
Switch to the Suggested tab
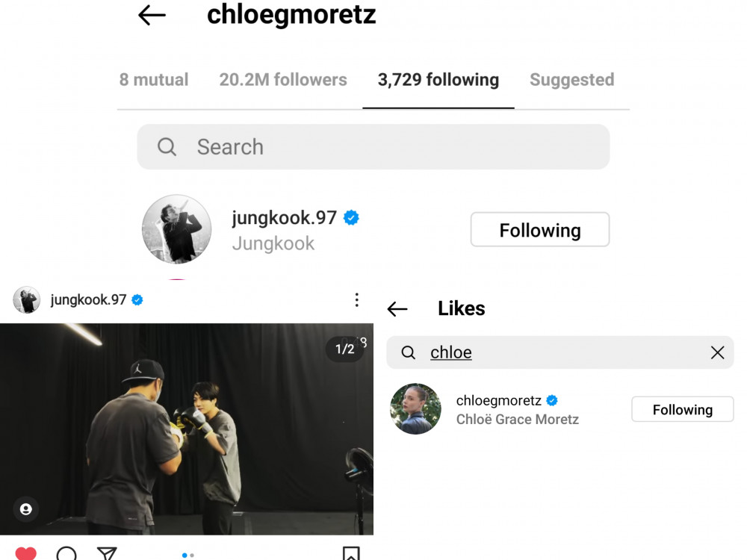click(571, 80)
